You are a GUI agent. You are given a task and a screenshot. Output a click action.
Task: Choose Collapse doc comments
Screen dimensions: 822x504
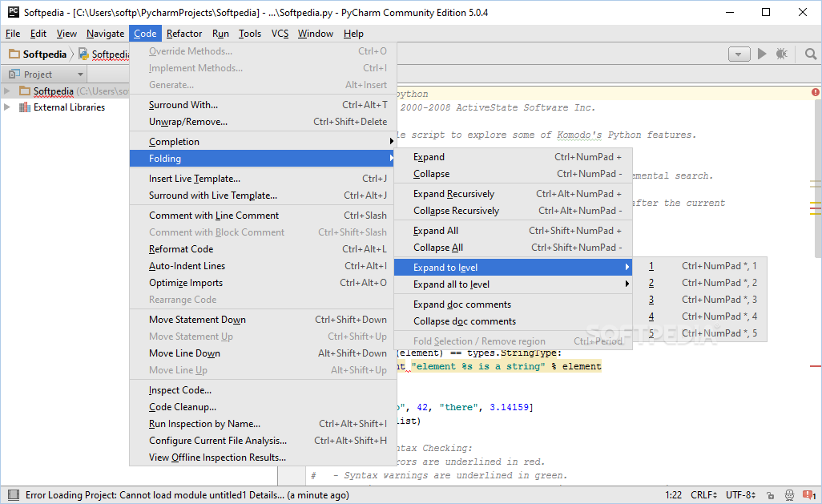(x=514, y=321)
